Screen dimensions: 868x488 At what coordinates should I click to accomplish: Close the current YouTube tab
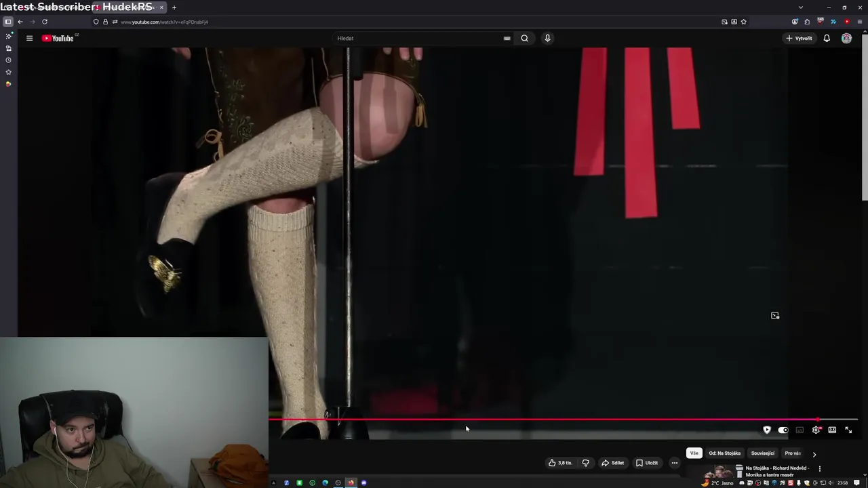click(x=161, y=7)
